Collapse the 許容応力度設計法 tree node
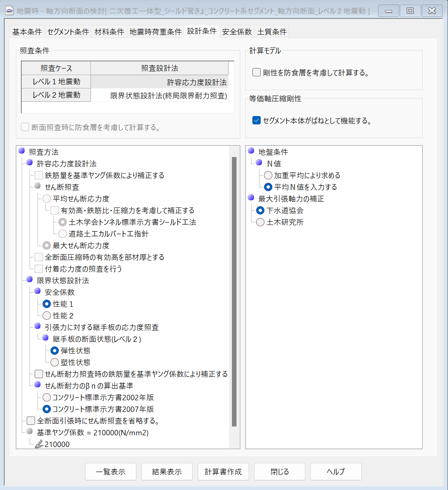448x490 pixels. (x=30, y=163)
